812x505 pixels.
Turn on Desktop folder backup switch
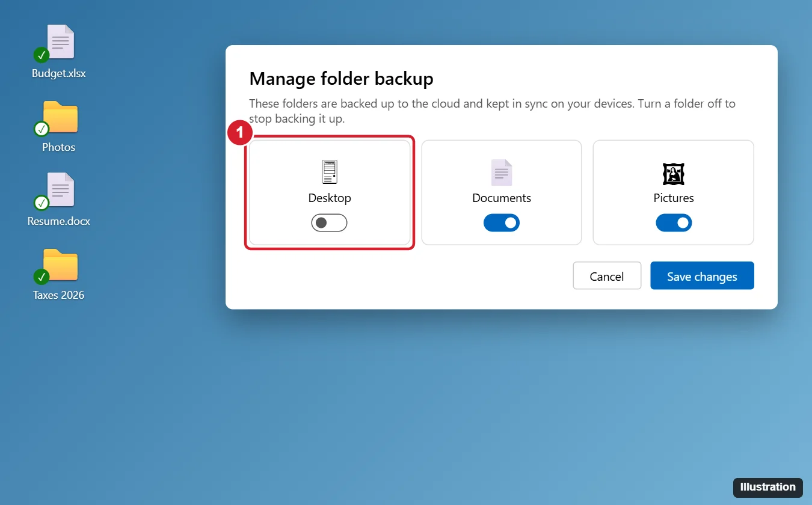[x=330, y=223]
